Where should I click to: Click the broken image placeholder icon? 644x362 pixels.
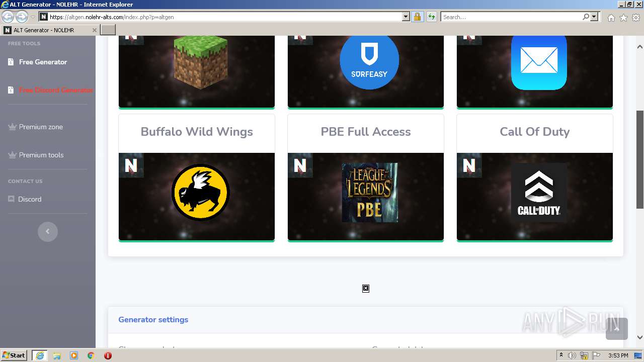pos(366,288)
